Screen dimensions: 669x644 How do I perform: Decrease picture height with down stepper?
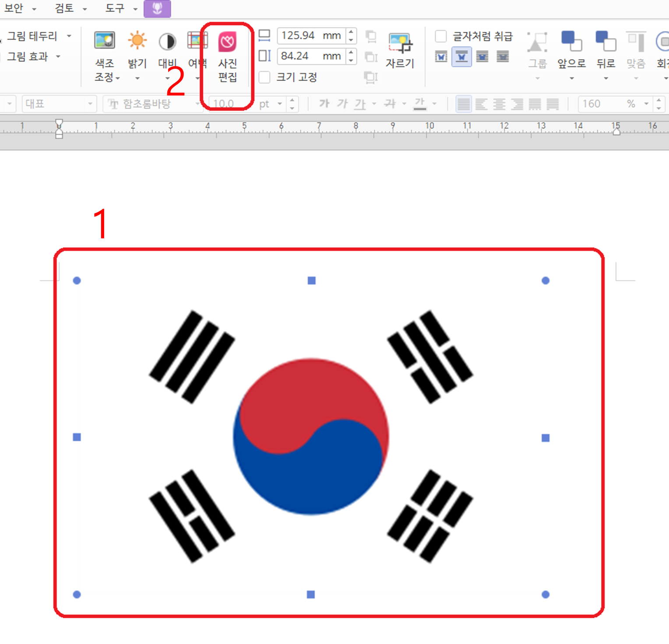[x=351, y=60]
